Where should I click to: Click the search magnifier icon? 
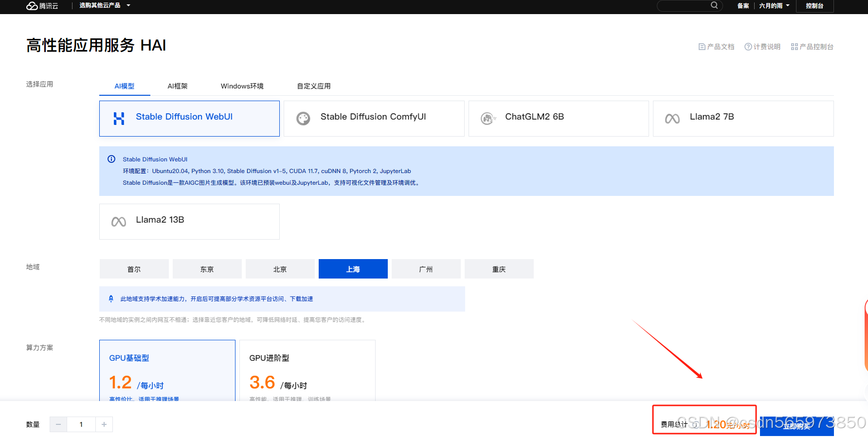(x=714, y=5)
